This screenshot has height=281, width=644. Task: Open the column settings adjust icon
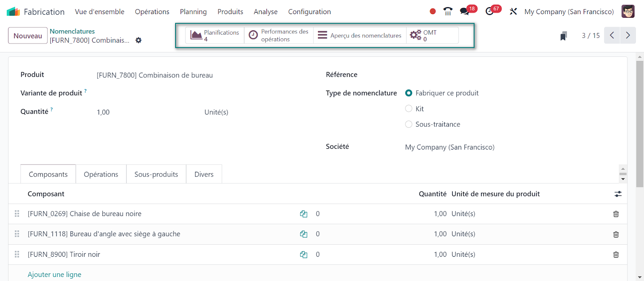618,194
